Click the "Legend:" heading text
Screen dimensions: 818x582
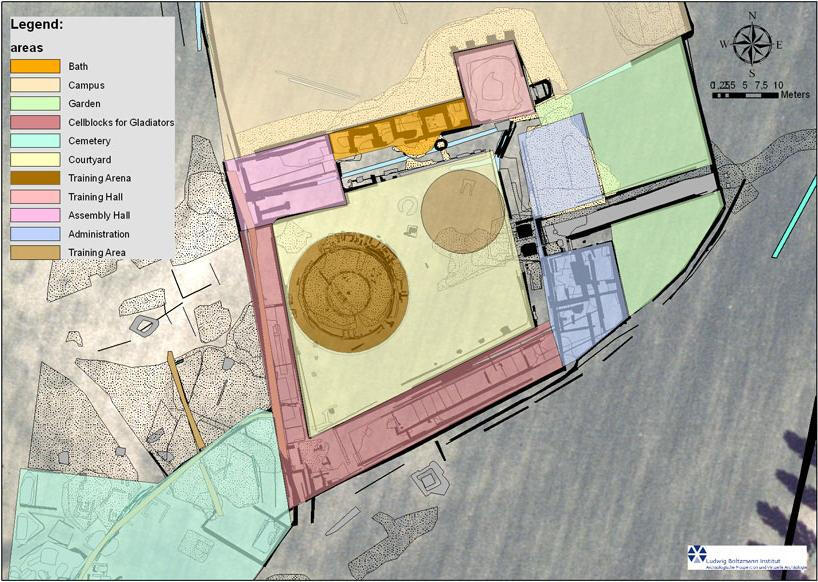click(36, 25)
